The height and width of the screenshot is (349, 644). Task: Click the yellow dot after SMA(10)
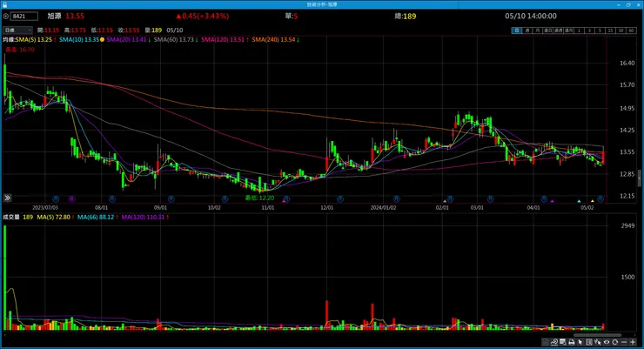click(x=103, y=39)
